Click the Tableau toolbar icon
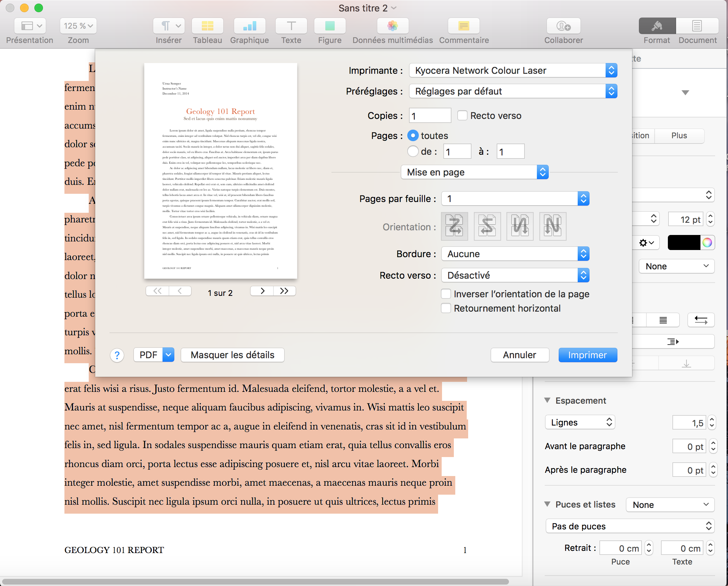This screenshot has height=586, width=728. coord(208,26)
